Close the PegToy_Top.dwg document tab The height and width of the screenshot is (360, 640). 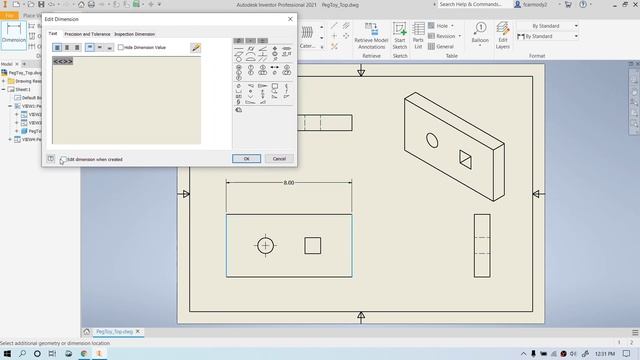click(x=138, y=331)
